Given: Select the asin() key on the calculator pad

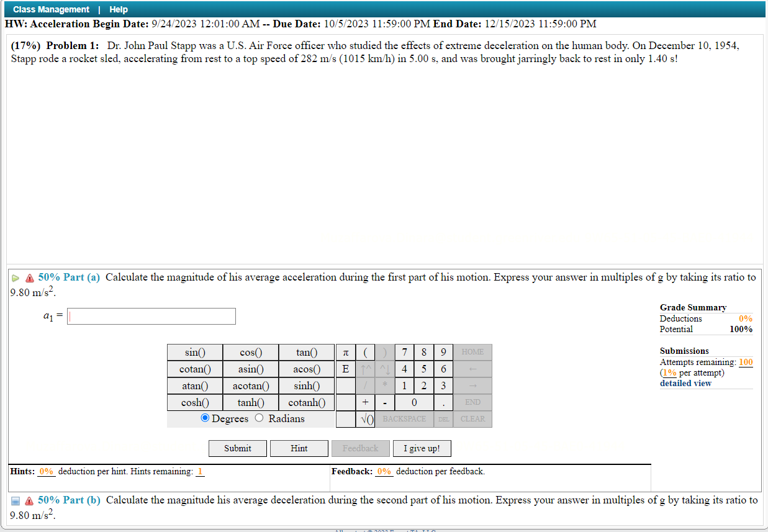Looking at the screenshot, I should click(x=250, y=369).
